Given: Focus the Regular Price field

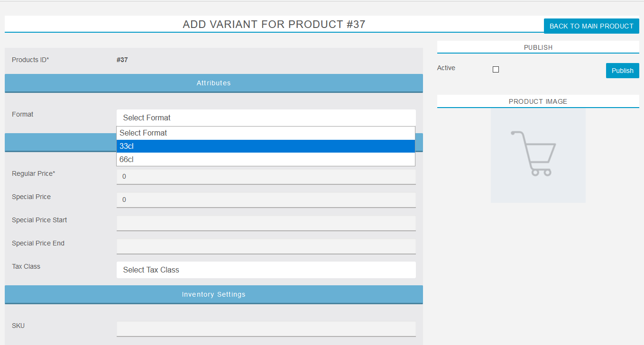Looking at the screenshot, I should tap(266, 177).
